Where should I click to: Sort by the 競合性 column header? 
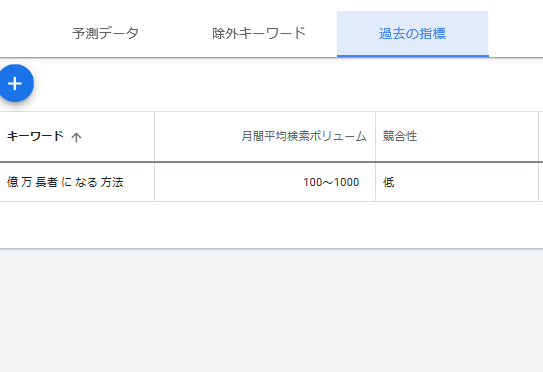point(400,136)
